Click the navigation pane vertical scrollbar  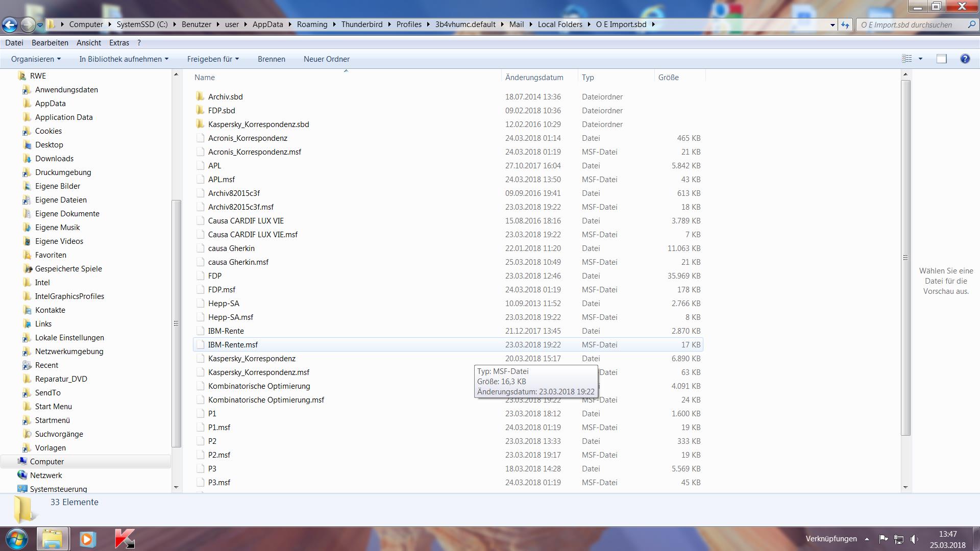(176, 323)
